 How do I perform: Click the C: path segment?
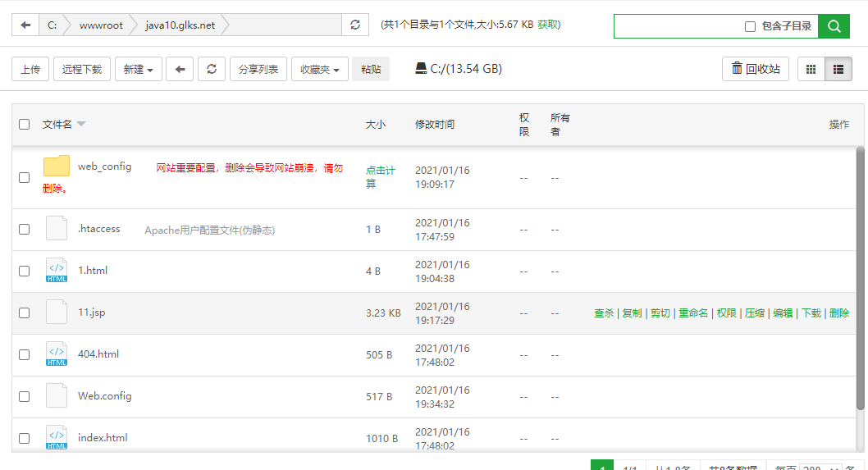click(x=52, y=25)
